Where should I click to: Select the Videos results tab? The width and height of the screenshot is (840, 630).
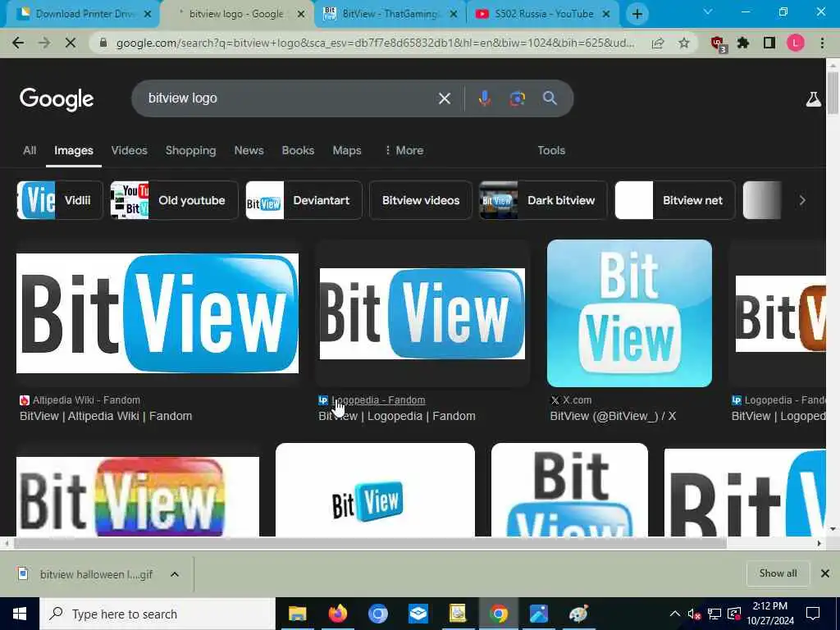click(x=129, y=151)
